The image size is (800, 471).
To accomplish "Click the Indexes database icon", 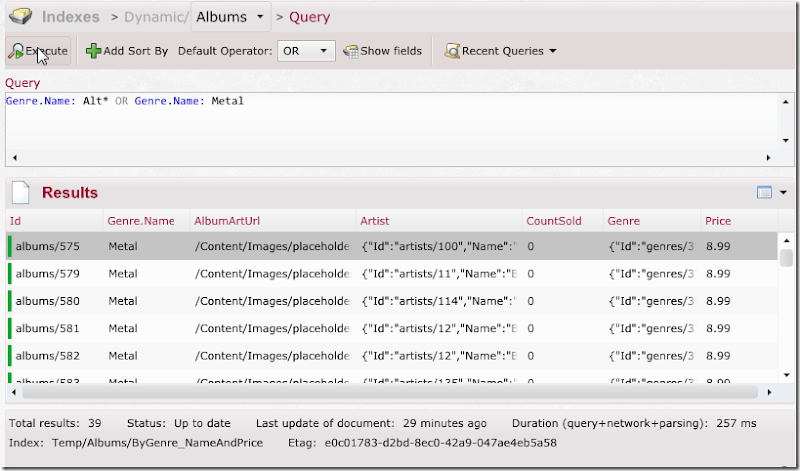I will 20,17.
